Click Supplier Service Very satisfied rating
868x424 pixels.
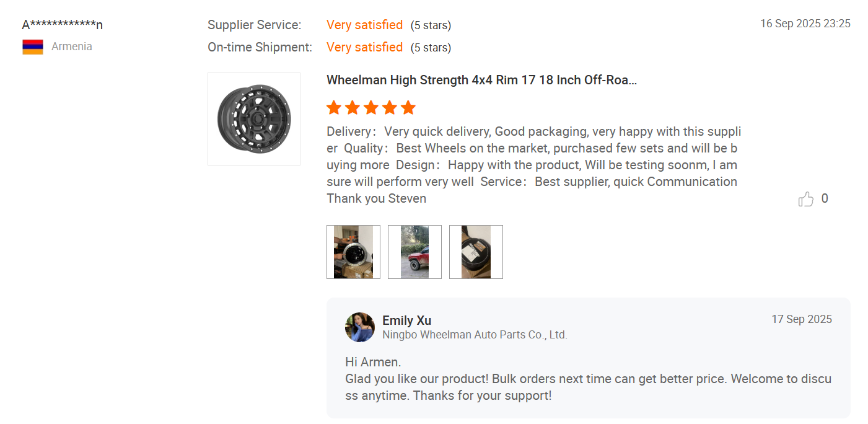tap(364, 25)
